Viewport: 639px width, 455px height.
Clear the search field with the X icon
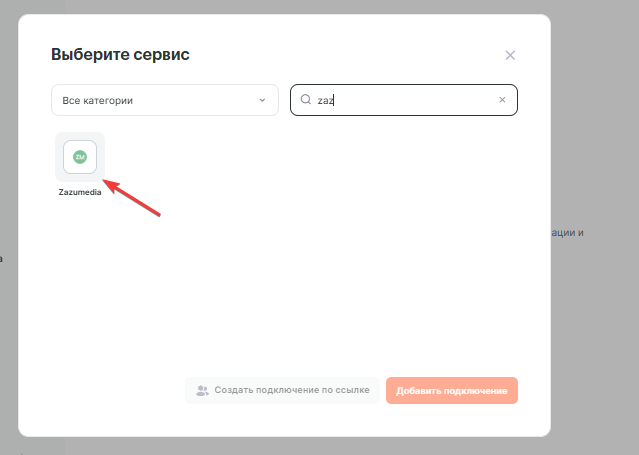(x=503, y=100)
